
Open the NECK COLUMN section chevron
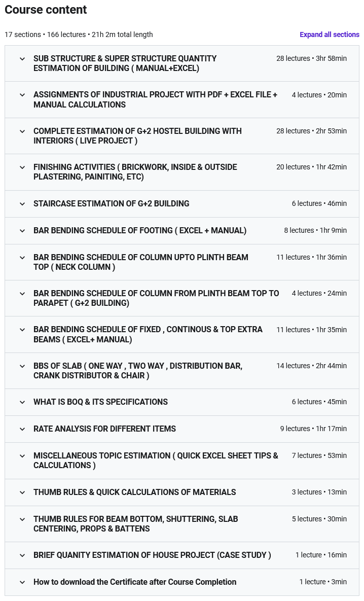tap(22, 258)
